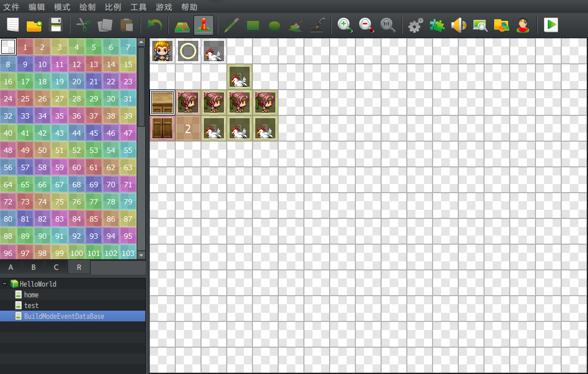Save the project with the floppy disk icon
The width and height of the screenshot is (588, 374).
point(56,25)
